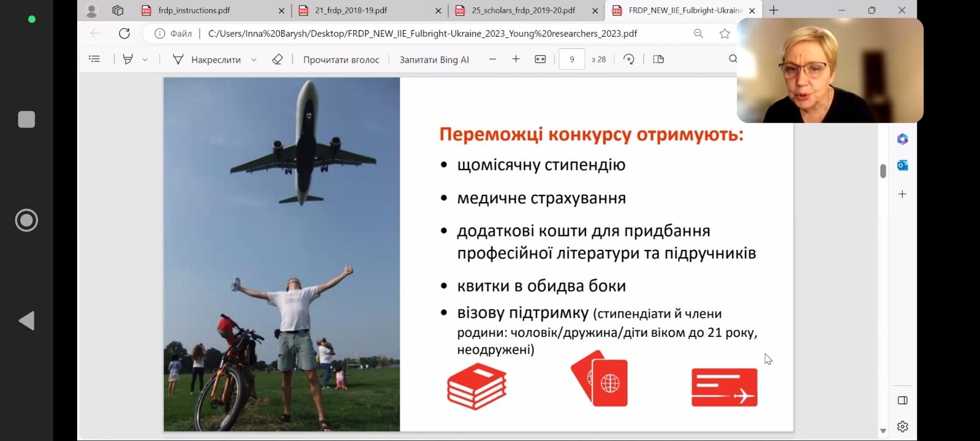This screenshot has width=980, height=441.
Task: Expand the Накреслити options chevron
Action: (254, 60)
